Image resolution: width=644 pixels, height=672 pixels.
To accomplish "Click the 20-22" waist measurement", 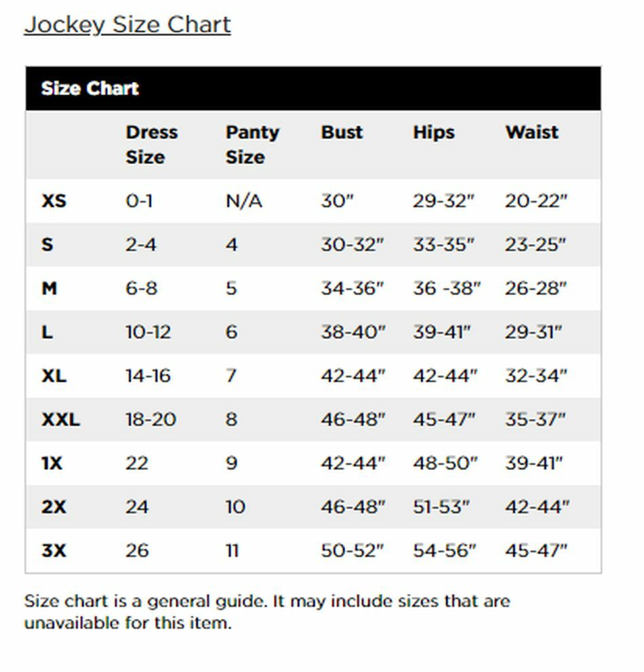I will (536, 201).
